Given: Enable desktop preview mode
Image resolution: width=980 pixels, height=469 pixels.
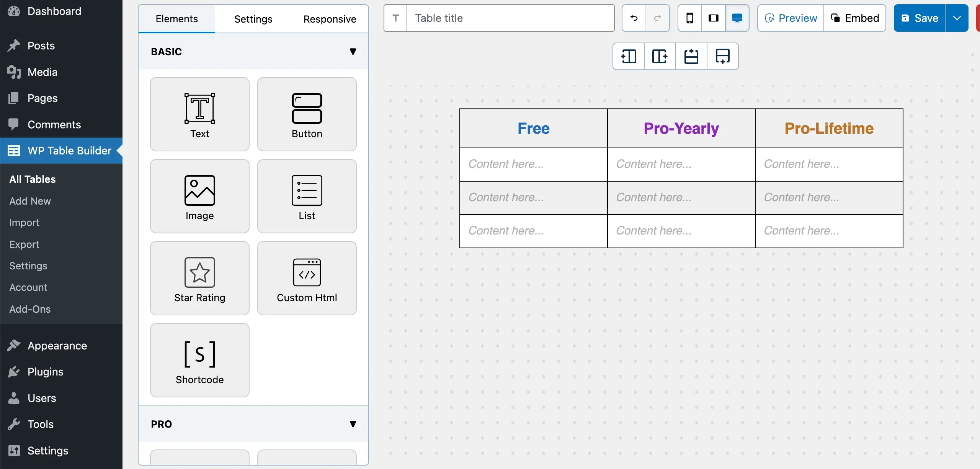Looking at the screenshot, I should point(737,18).
